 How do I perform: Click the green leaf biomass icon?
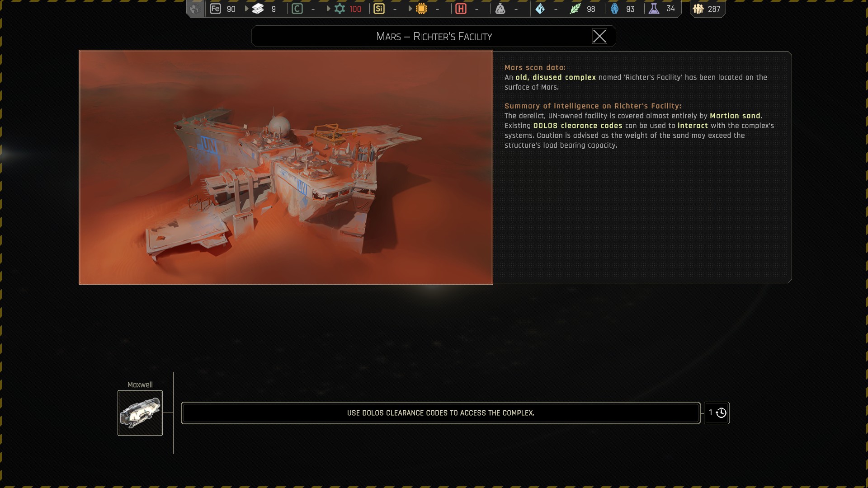point(575,9)
